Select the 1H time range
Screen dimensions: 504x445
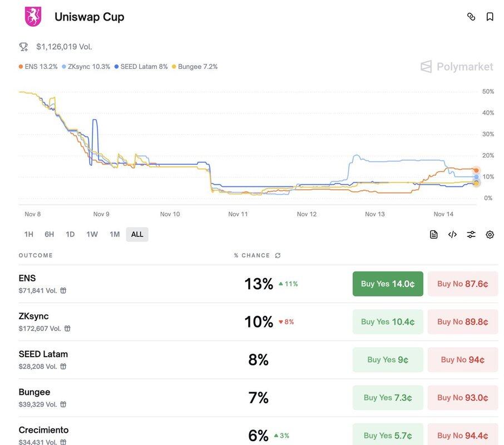pos(28,234)
